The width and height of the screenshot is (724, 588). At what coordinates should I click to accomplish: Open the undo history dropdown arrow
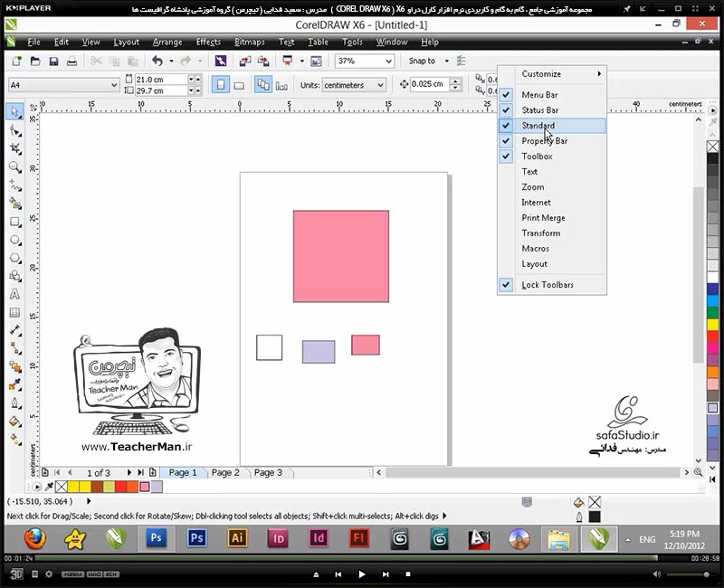click(x=171, y=61)
